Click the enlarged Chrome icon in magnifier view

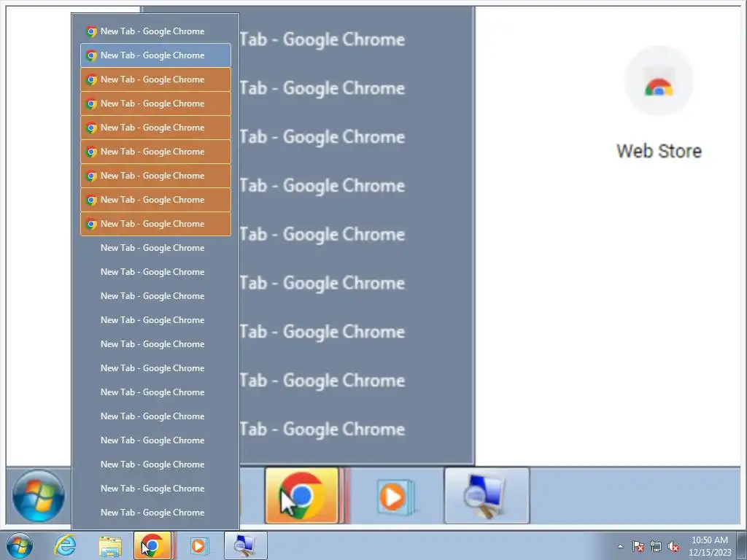301,495
